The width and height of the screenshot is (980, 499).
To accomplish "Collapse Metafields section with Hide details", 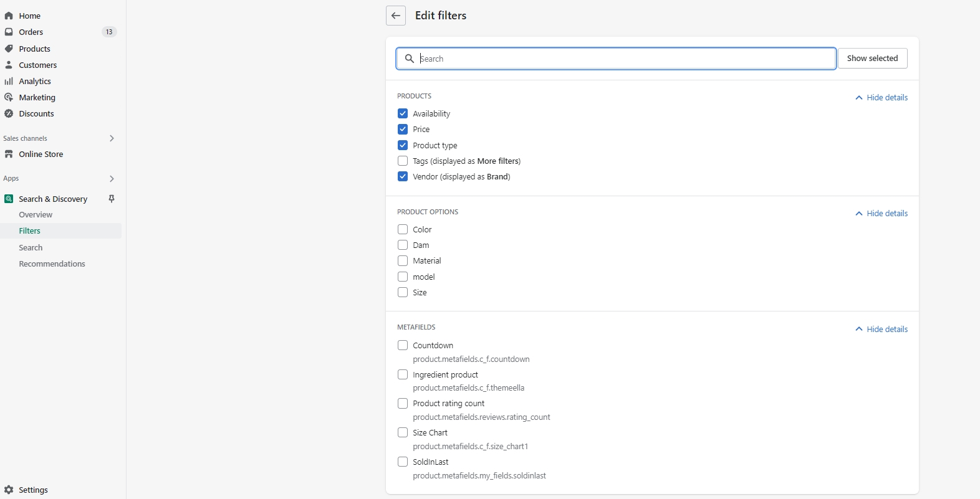I will coord(882,330).
